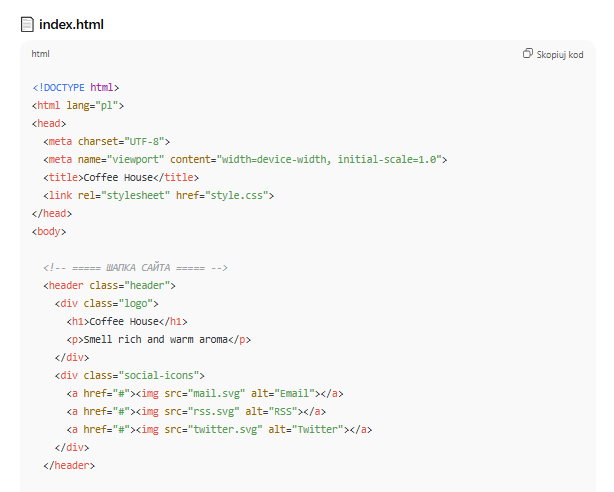Click the copy icon next to Skopiuj kod
The height and width of the screenshot is (492, 614).
click(528, 54)
